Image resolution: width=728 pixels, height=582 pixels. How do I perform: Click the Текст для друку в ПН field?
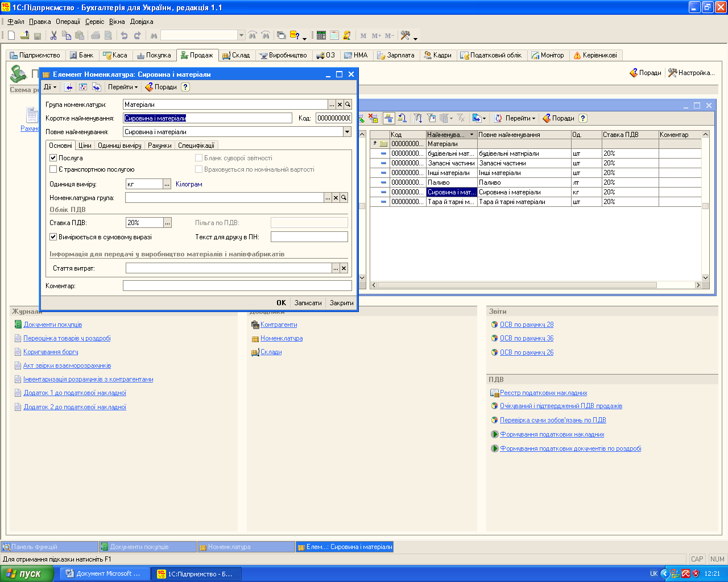tap(309, 237)
